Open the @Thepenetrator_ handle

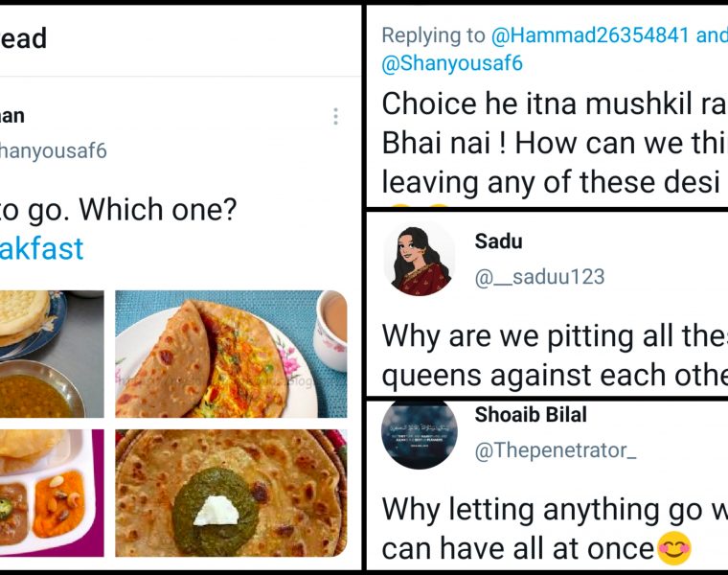coord(556,451)
